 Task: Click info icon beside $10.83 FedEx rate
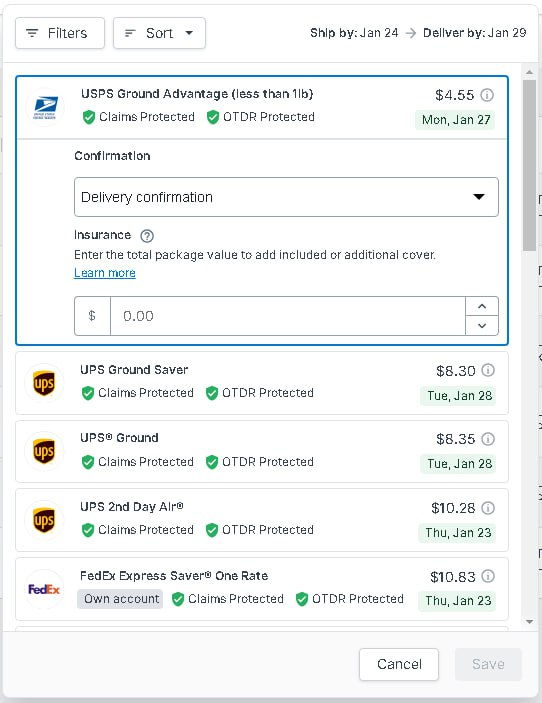click(x=488, y=576)
